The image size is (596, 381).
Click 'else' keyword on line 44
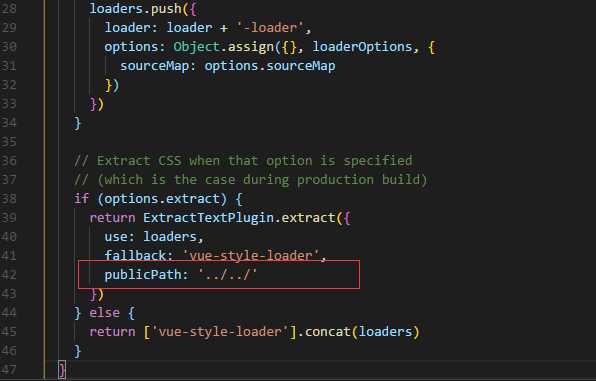click(105, 313)
